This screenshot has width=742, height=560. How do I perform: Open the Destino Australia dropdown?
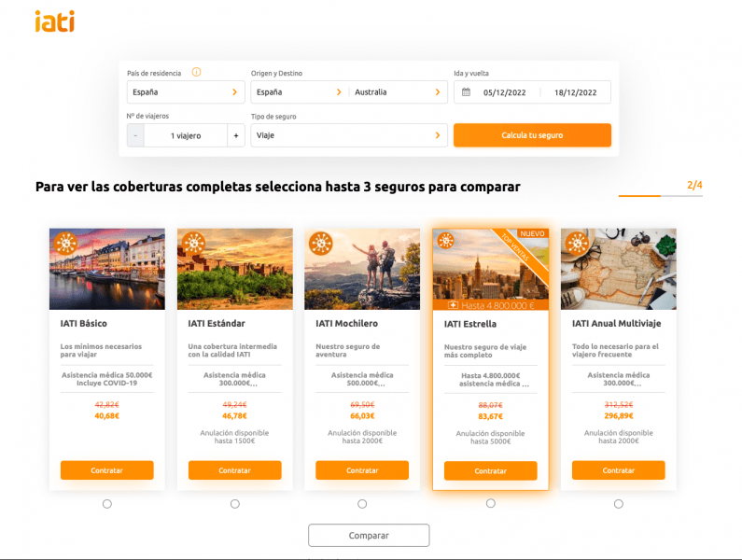(x=399, y=92)
